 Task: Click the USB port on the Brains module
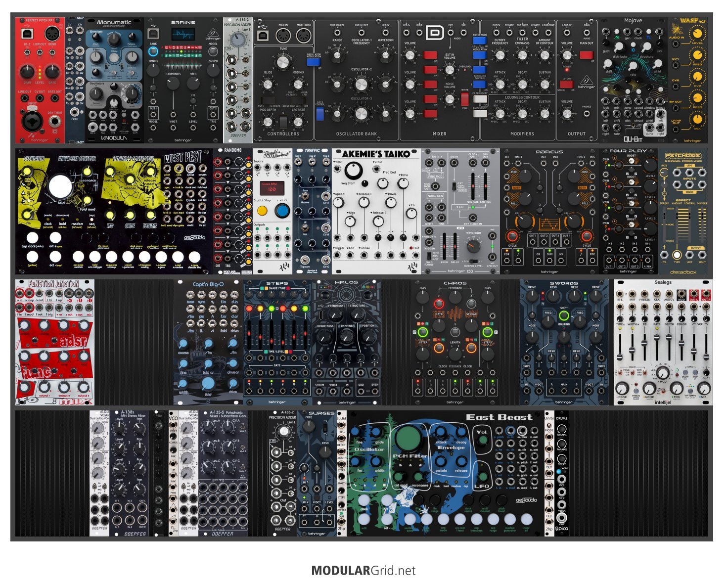pyautogui.click(x=153, y=33)
